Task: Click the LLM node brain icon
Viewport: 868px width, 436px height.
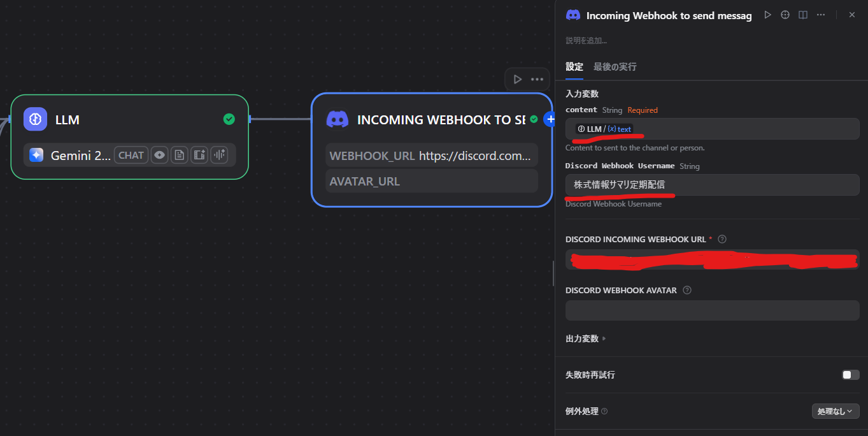Action: 36,119
